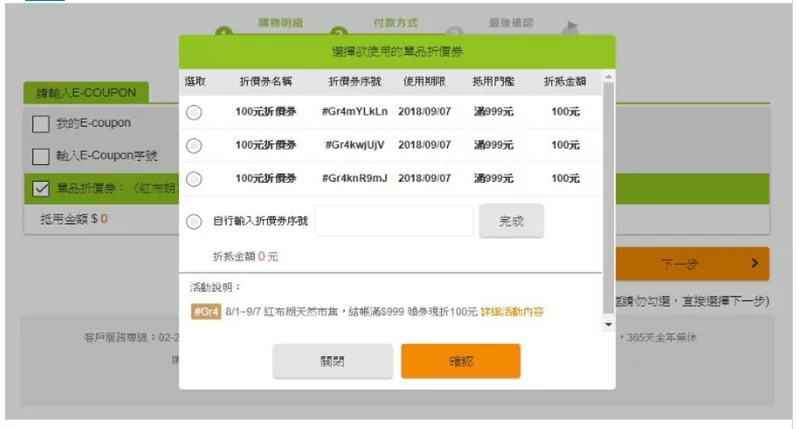
Task: Click the 請輸入E-COUPON tab
Action: pyautogui.click(x=85, y=93)
